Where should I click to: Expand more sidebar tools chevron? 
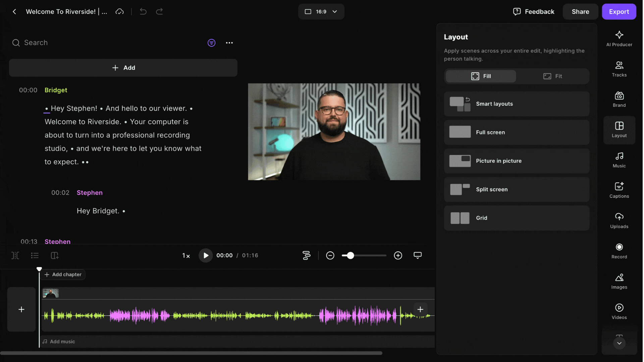(619, 343)
